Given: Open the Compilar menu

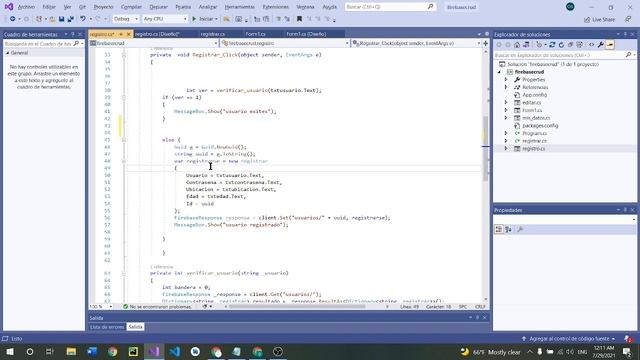Looking at the screenshot, I should click(131, 7).
